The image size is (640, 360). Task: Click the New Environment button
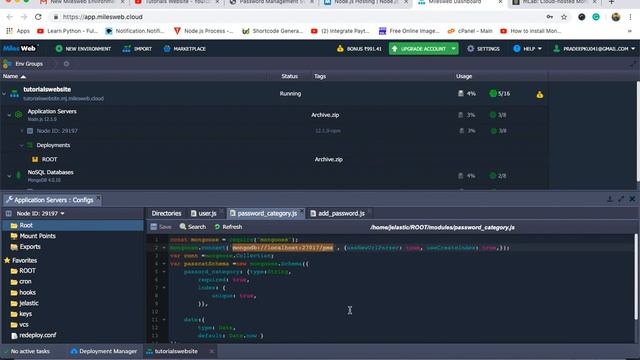(83, 49)
